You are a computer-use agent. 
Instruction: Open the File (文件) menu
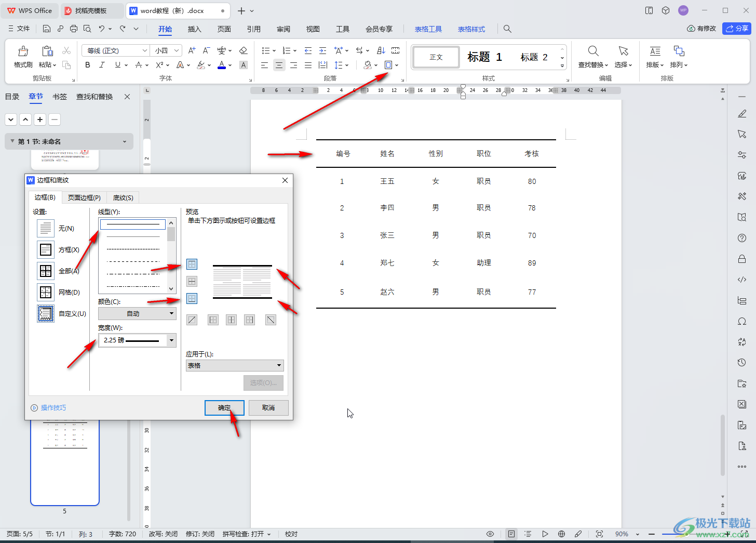(x=19, y=29)
